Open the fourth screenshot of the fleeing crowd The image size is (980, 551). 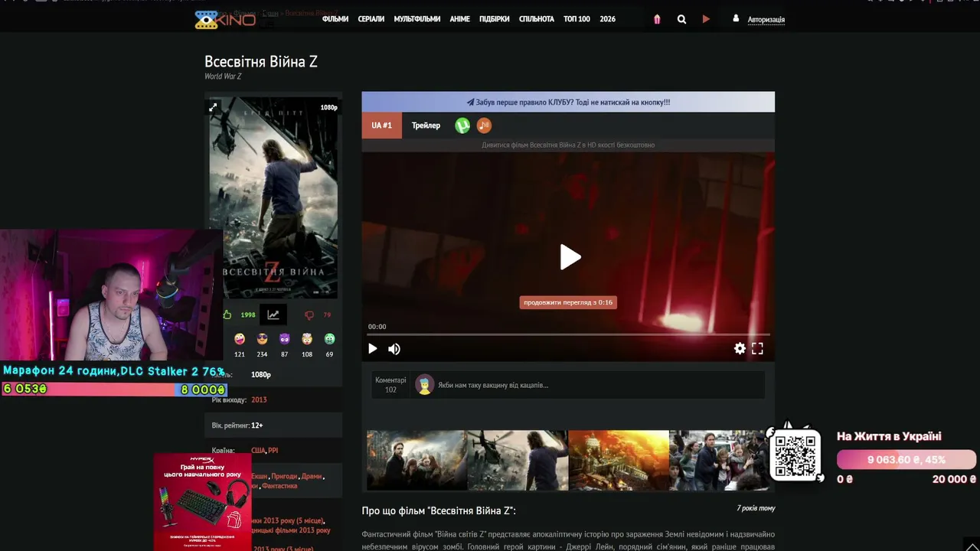click(x=719, y=460)
